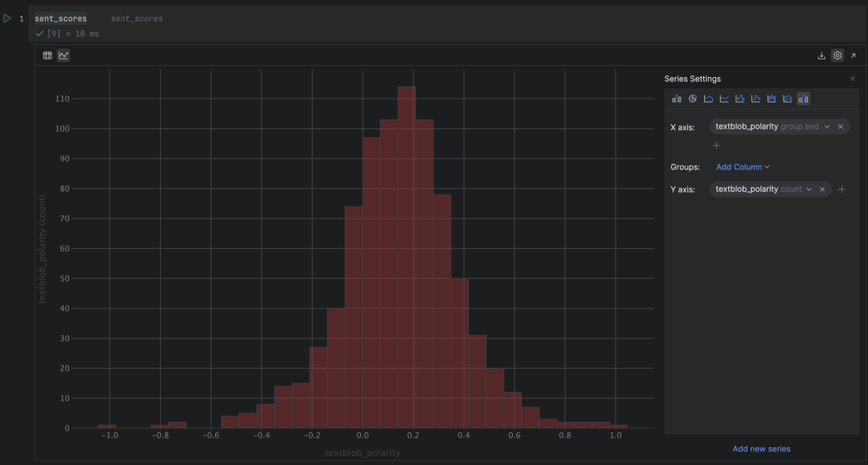Click the cell line number 1
This screenshot has height=465, width=868.
(x=22, y=18)
